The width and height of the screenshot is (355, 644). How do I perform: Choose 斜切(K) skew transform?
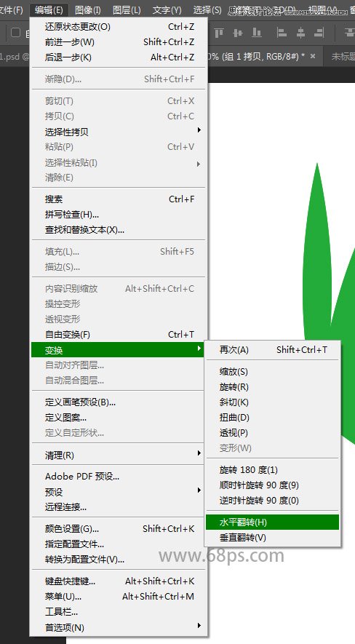click(x=273, y=402)
